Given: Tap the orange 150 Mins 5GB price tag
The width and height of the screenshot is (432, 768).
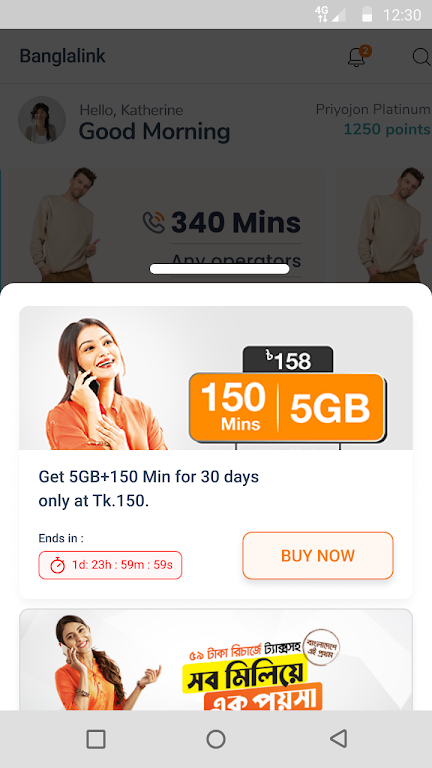Looking at the screenshot, I should (x=287, y=408).
